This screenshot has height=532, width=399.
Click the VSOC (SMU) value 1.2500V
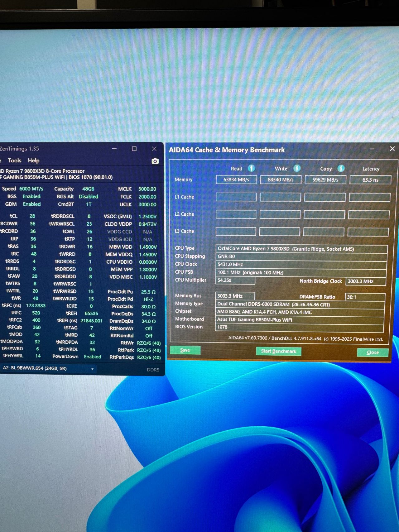click(x=148, y=217)
